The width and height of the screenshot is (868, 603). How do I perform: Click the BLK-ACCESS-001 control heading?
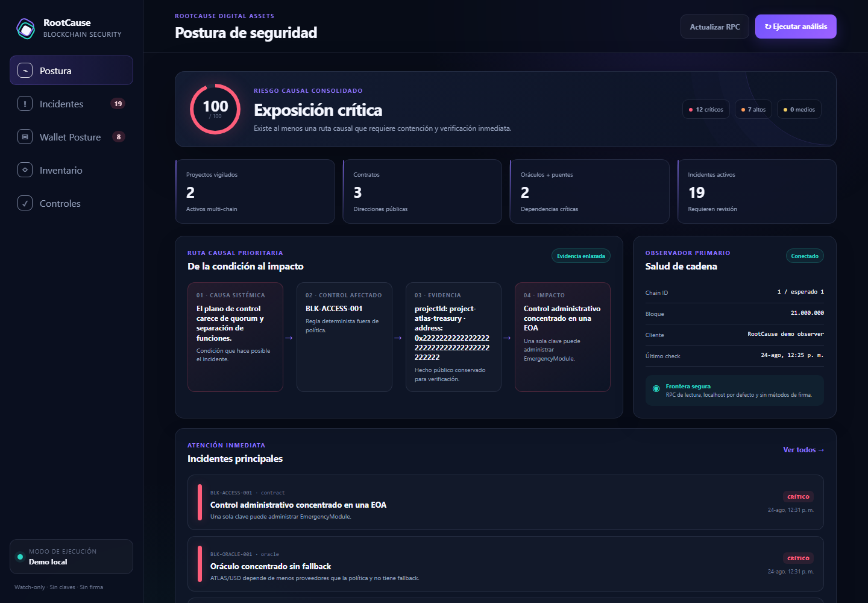pyautogui.click(x=334, y=309)
